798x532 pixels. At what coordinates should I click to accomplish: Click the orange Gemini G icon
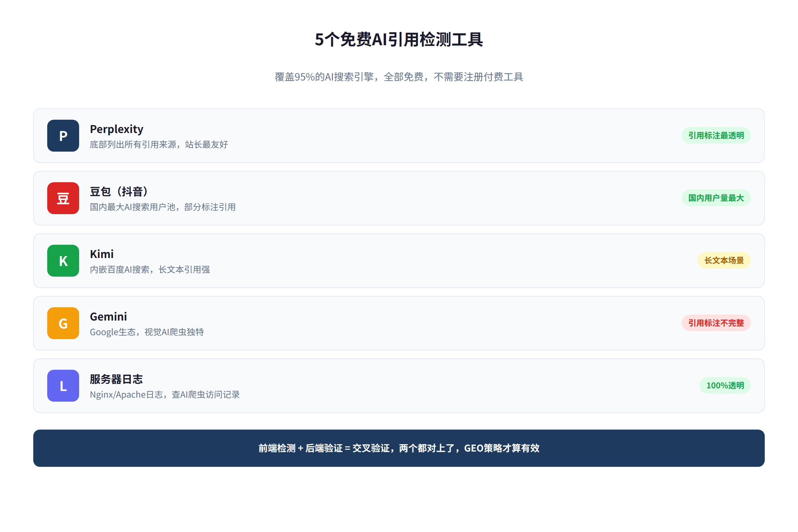(x=63, y=323)
